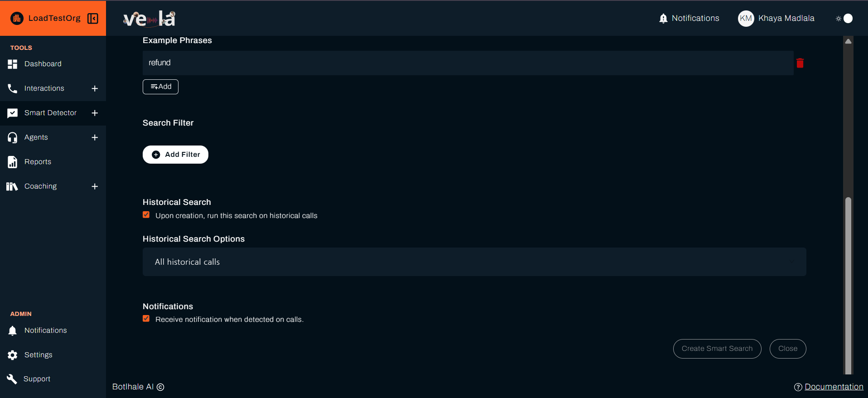
Task: Open the All historical calls dropdown
Action: click(x=474, y=262)
